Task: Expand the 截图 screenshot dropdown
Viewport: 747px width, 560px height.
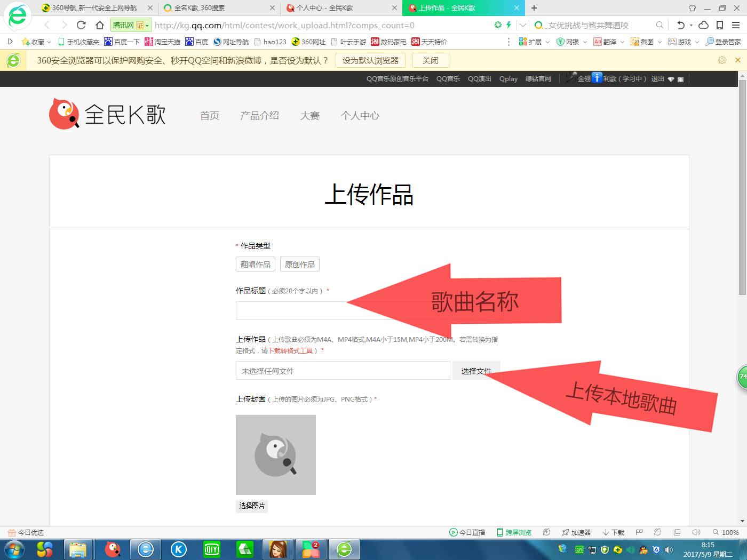Action: 659,42
